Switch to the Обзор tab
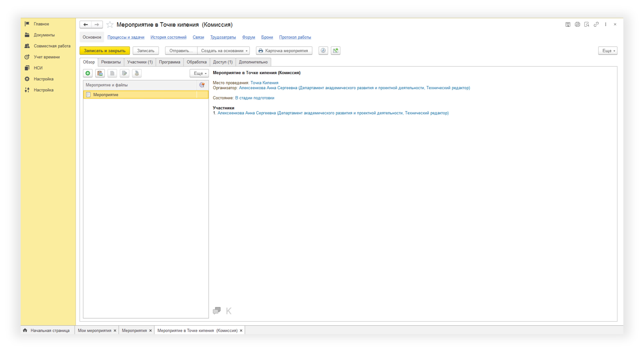Viewport: 644px width, 352px height. tap(89, 62)
